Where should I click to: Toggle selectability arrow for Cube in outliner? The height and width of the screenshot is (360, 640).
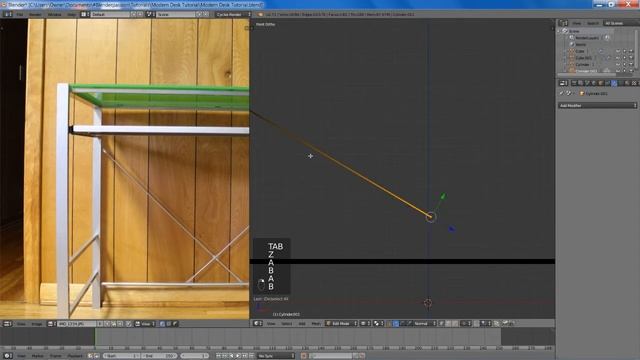tap(624, 51)
